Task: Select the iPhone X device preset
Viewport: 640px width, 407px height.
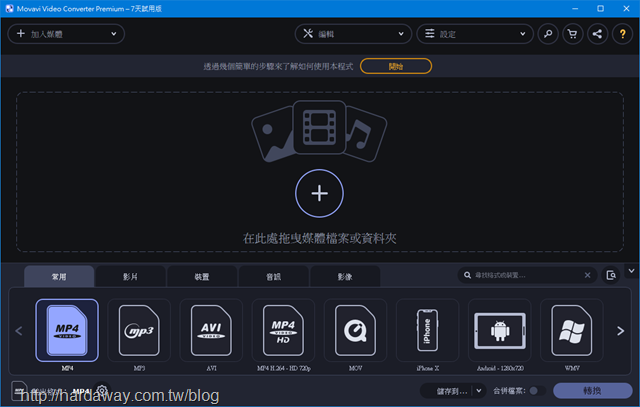Action: (x=428, y=330)
